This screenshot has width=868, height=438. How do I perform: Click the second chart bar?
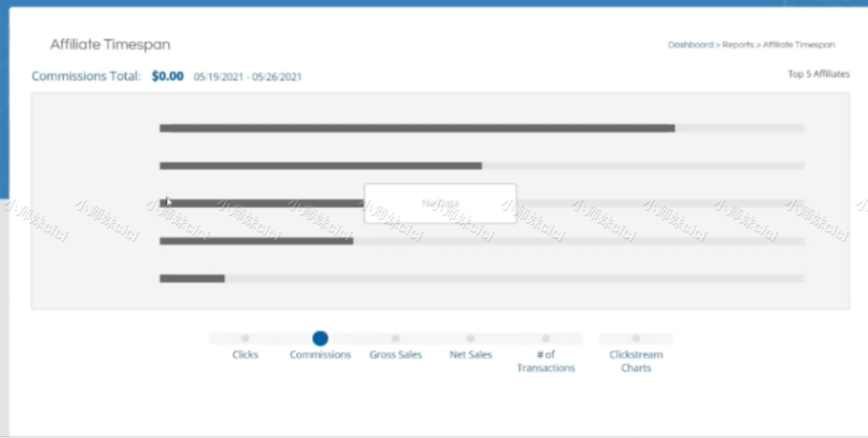point(321,166)
